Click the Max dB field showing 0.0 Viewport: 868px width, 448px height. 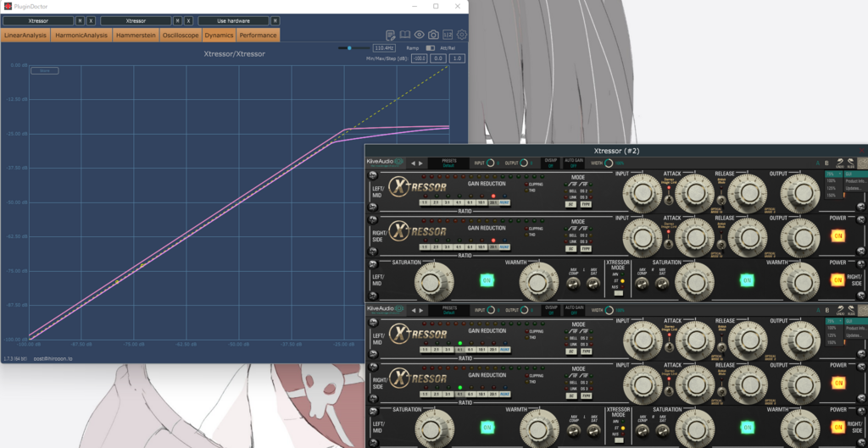coord(438,58)
